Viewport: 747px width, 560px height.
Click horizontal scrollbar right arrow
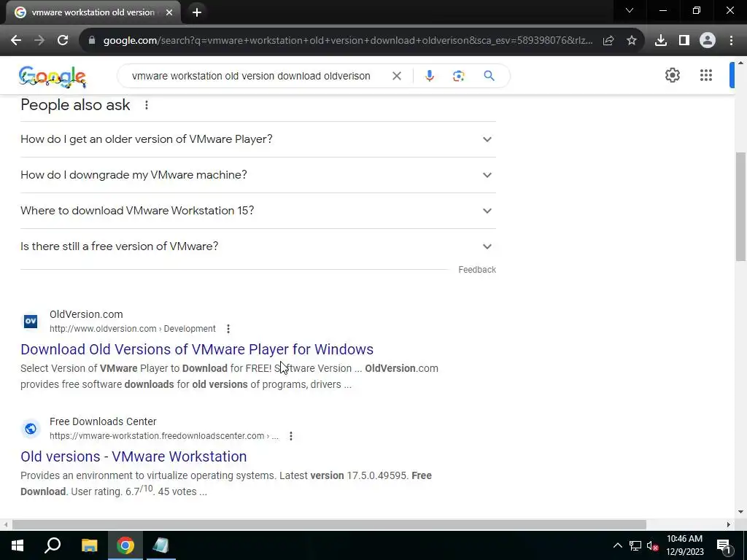pos(729,524)
